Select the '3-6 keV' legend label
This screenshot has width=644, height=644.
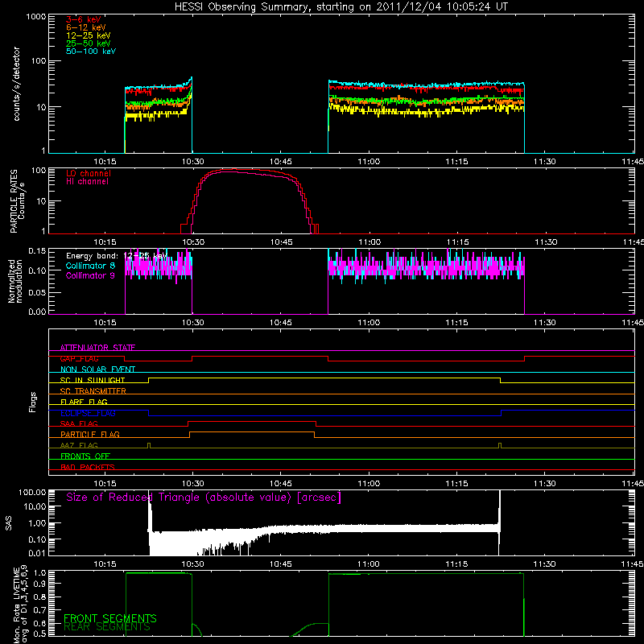pyautogui.click(x=84, y=19)
